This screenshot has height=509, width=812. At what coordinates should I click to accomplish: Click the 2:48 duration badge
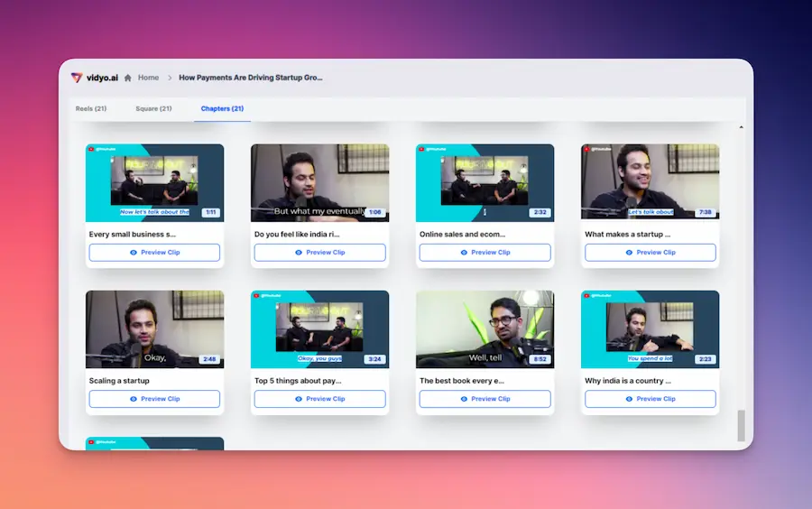point(209,359)
